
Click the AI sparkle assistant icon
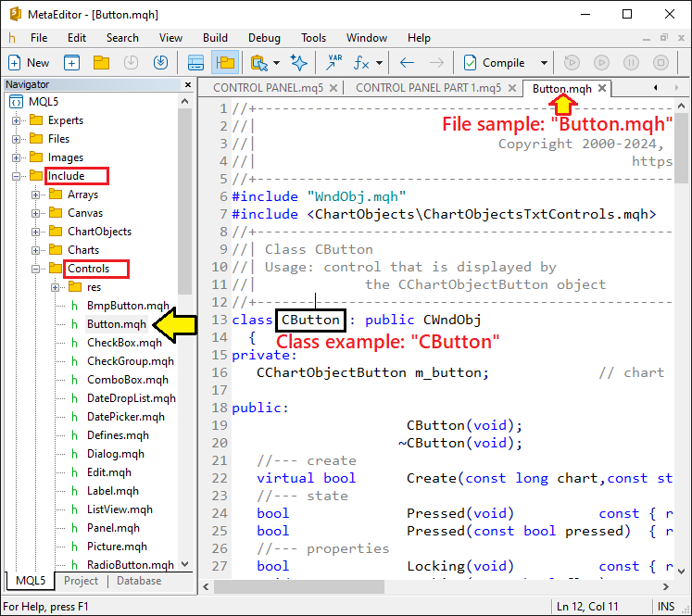pos(299,63)
